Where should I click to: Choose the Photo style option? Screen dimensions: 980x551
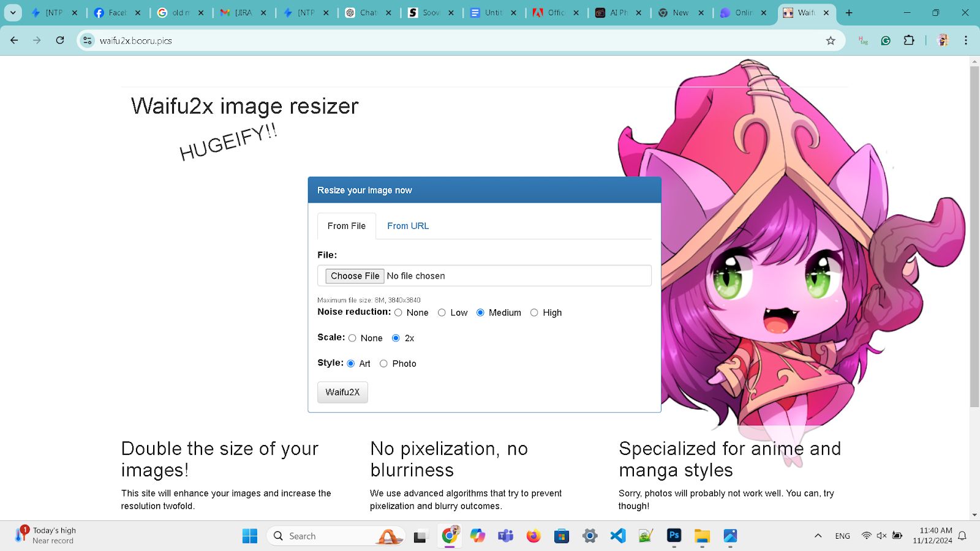click(x=383, y=364)
